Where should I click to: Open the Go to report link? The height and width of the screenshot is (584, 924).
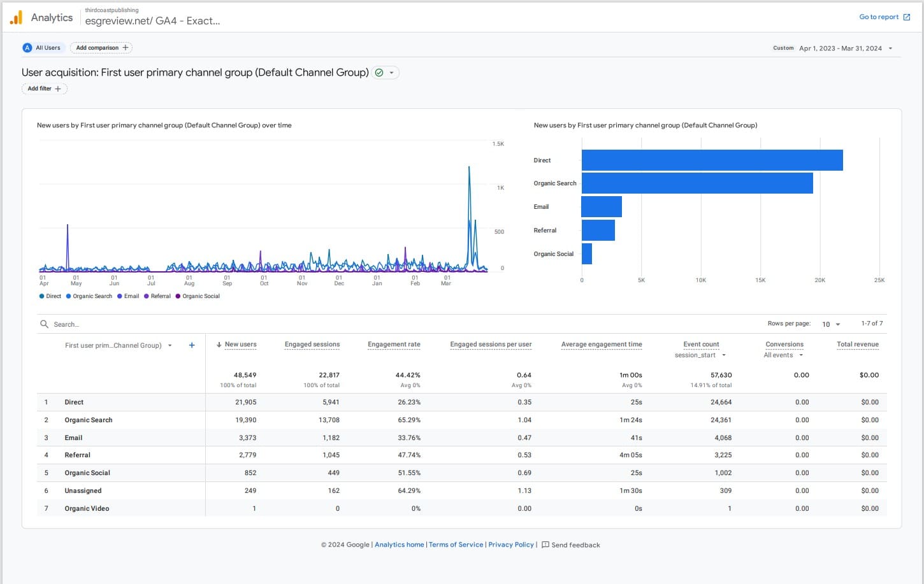tap(884, 17)
